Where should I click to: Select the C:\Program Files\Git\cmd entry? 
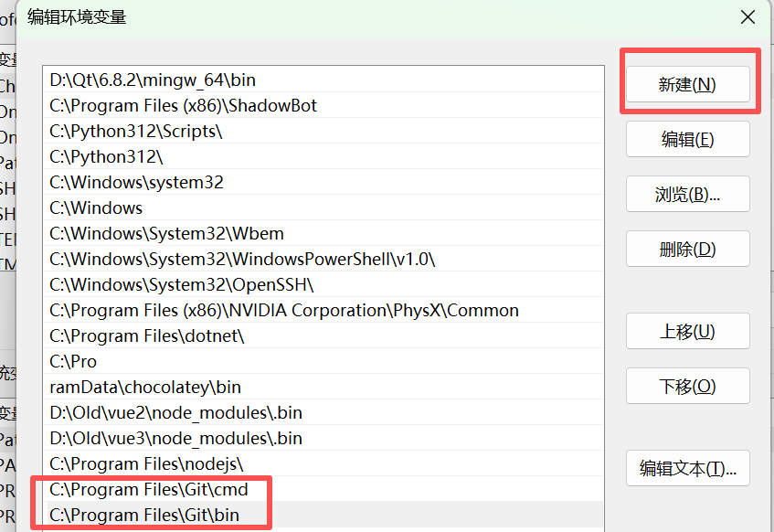point(148,490)
